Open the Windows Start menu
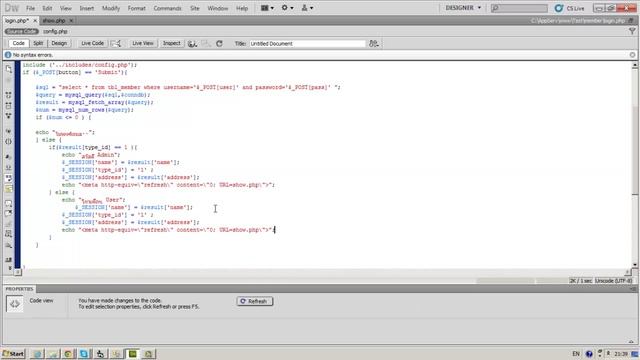This screenshot has width=640, height=360. tap(13, 354)
